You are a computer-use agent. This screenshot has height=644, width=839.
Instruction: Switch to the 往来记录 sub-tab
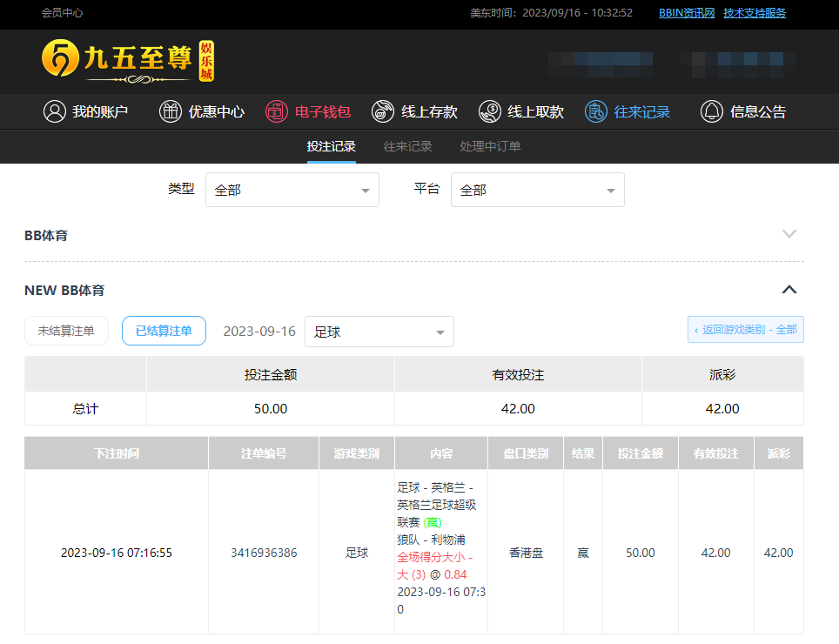(x=407, y=146)
